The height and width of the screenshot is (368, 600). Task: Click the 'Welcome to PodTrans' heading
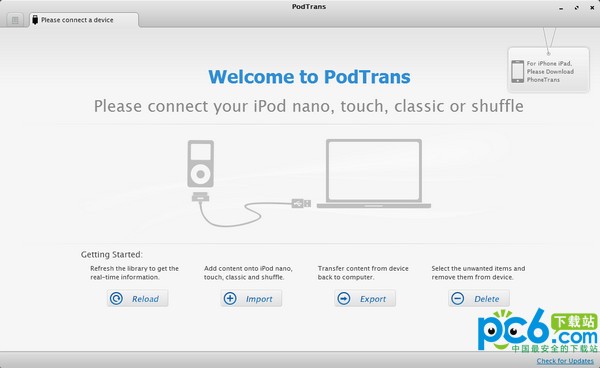309,77
